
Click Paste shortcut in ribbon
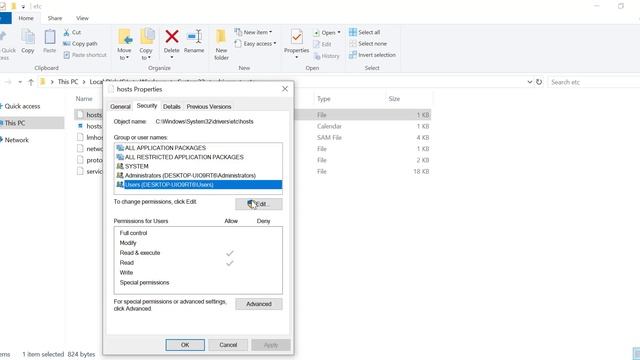tap(85, 55)
